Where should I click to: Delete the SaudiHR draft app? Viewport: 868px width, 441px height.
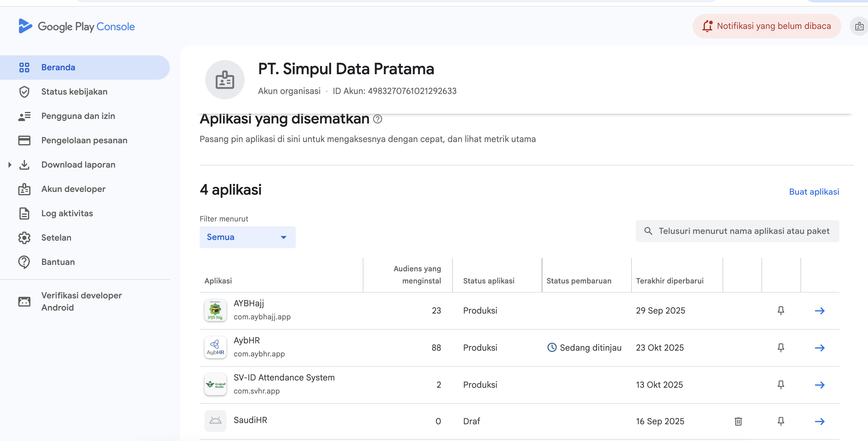point(738,421)
